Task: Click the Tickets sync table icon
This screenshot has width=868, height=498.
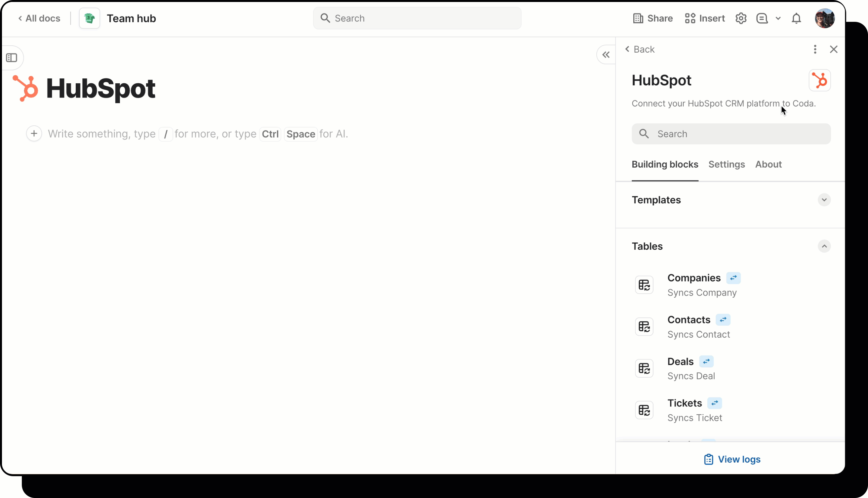Action: click(644, 410)
